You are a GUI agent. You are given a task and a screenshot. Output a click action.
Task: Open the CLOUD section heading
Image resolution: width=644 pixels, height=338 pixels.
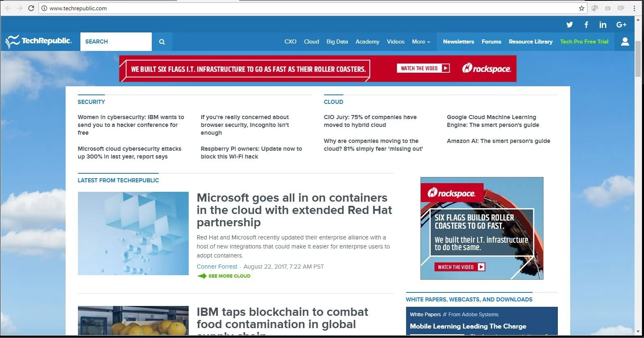coord(333,102)
